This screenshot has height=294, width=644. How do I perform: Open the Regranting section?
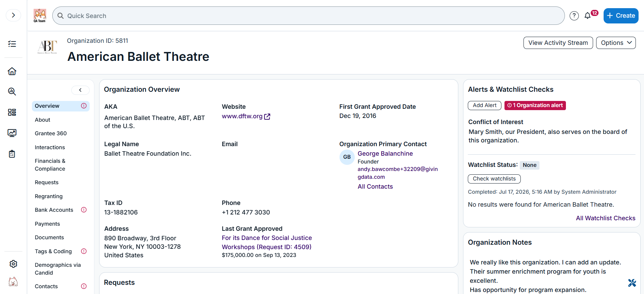point(49,196)
